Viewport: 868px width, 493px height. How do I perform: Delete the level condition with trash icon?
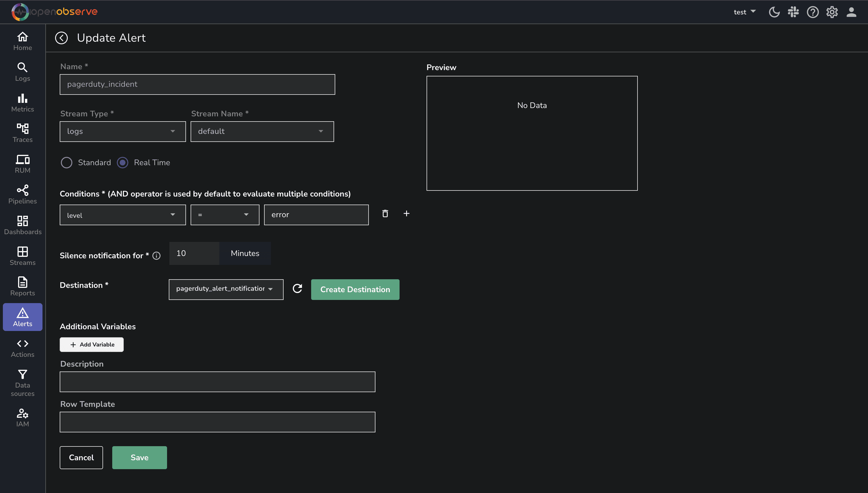[x=385, y=214]
